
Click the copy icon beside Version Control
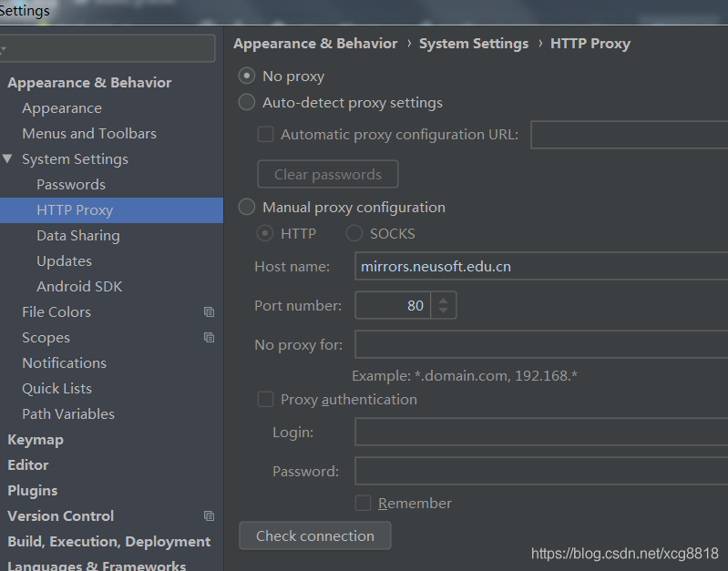210,516
